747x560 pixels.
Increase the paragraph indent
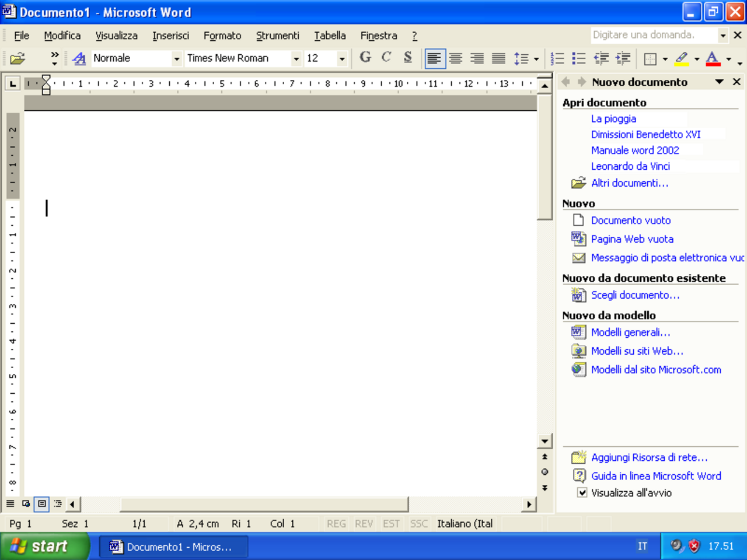point(623,58)
